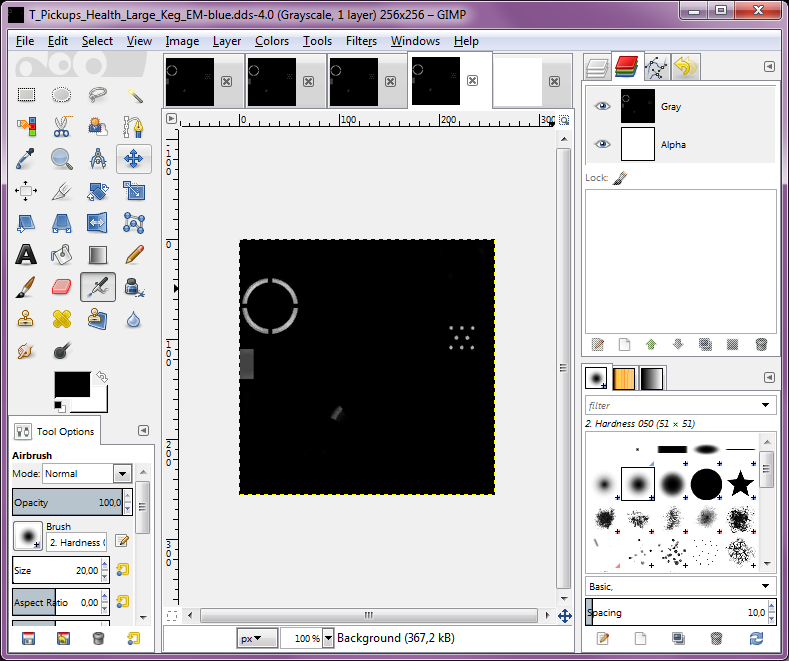The width and height of the screenshot is (789, 661).
Task: Hide the Gray channel eye icon
Action: pyautogui.click(x=601, y=106)
